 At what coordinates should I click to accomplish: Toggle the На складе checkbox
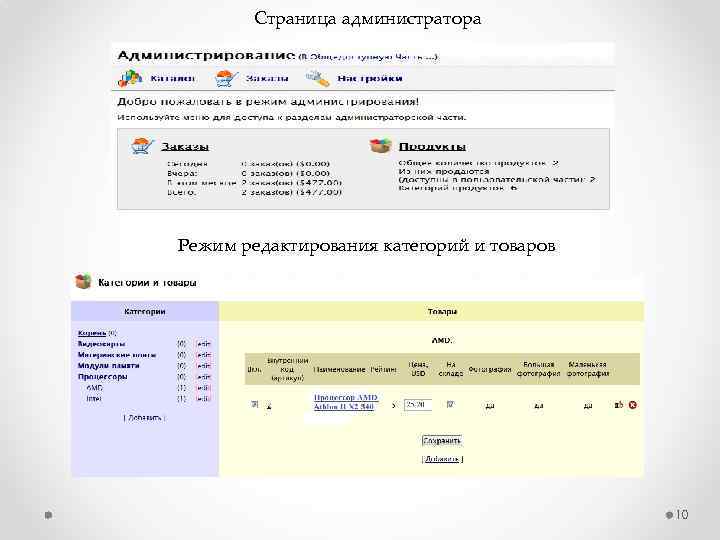[x=450, y=404]
